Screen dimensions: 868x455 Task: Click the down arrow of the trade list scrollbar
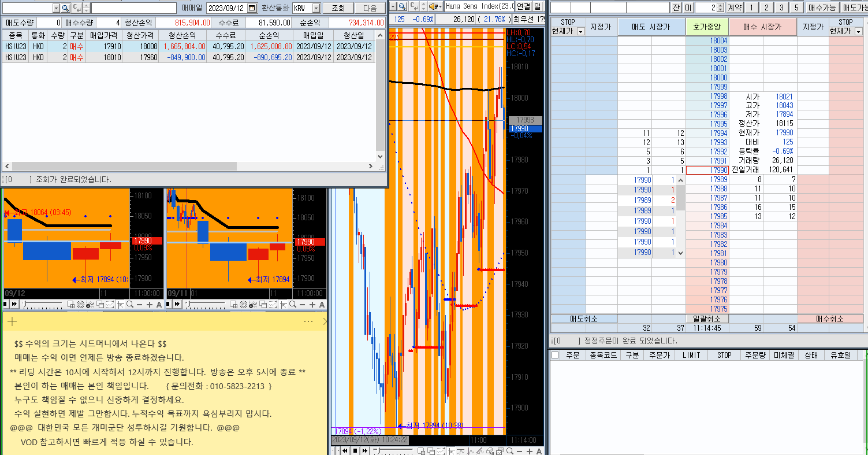(380, 156)
